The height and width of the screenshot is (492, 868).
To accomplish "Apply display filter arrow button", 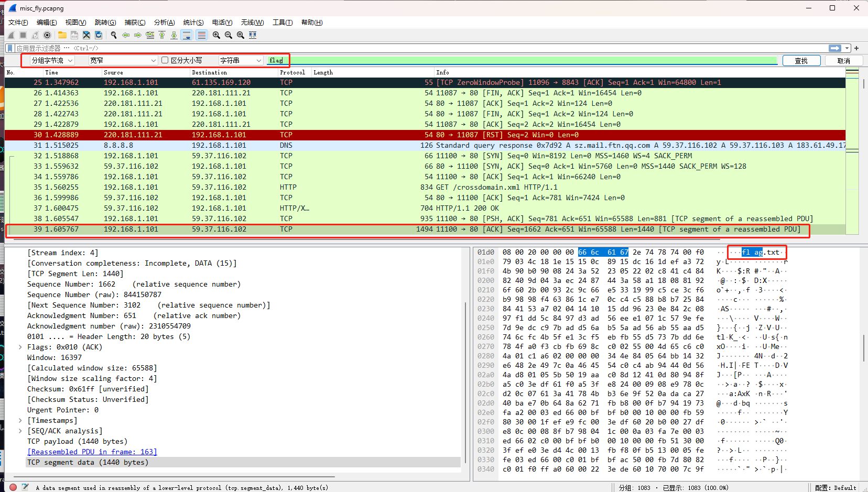I will point(835,48).
